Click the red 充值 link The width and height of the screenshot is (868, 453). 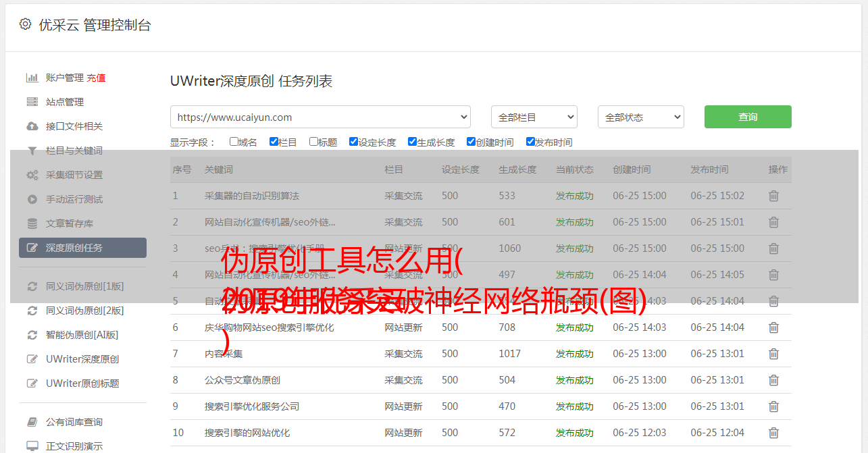click(96, 78)
